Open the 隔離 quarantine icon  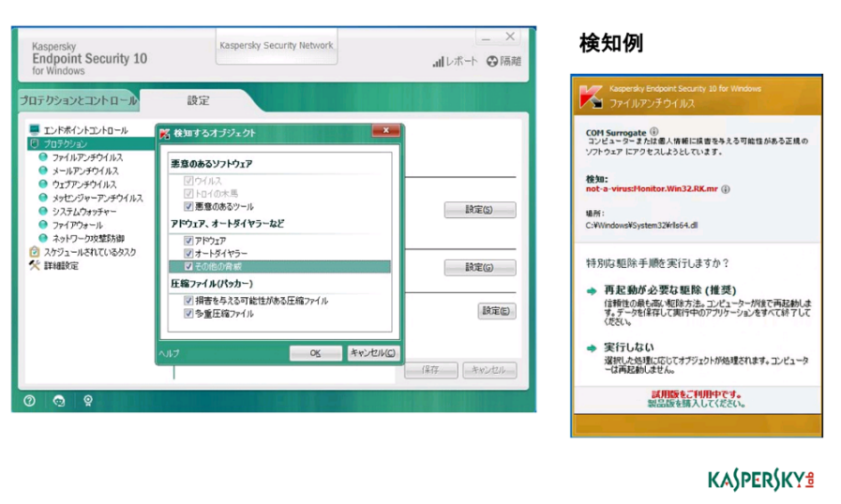click(492, 61)
